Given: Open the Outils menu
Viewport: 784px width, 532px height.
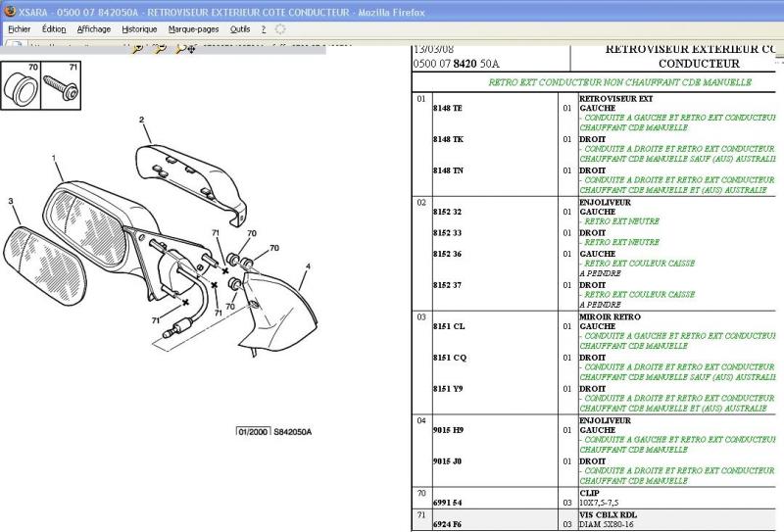Looking at the screenshot, I should (240, 29).
